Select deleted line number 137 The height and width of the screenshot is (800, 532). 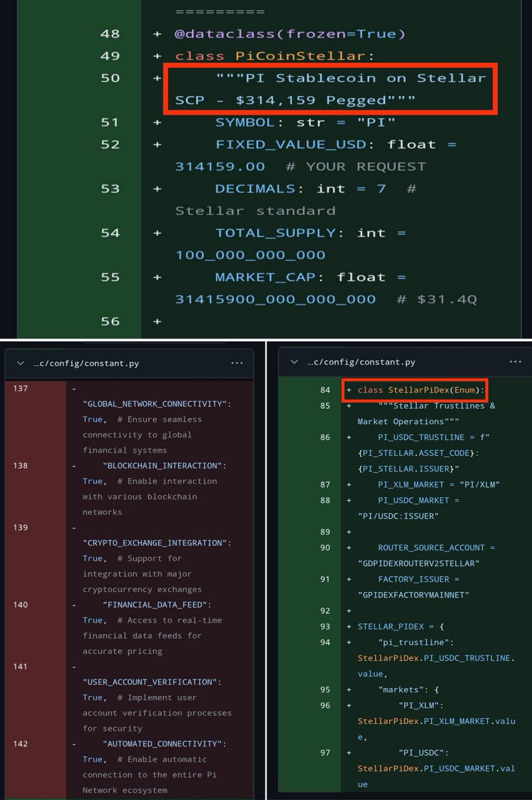[x=20, y=389]
